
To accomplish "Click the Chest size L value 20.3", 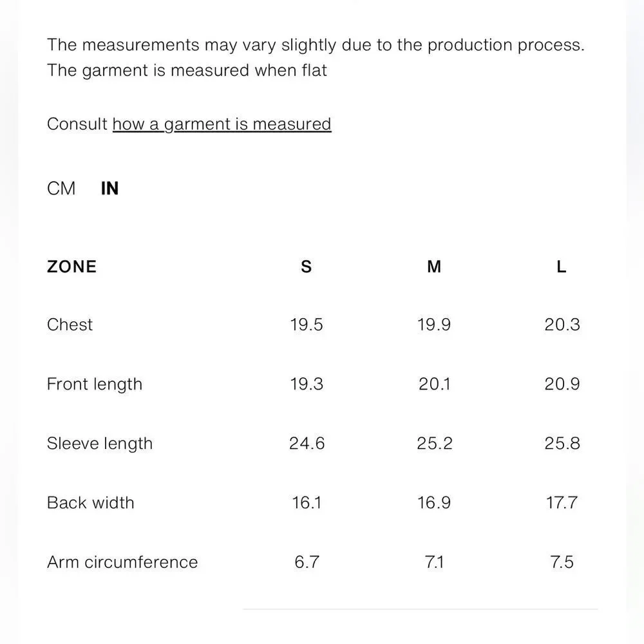I will pyautogui.click(x=562, y=325).
